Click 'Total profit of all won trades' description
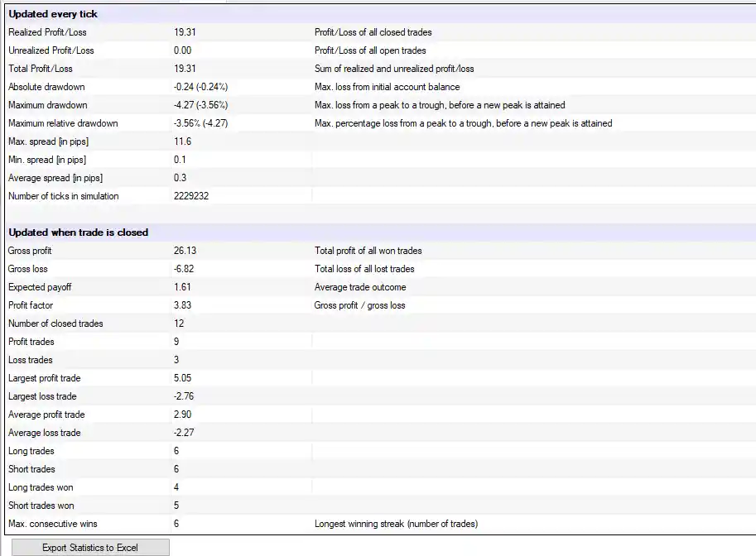756x556 pixels. (368, 251)
